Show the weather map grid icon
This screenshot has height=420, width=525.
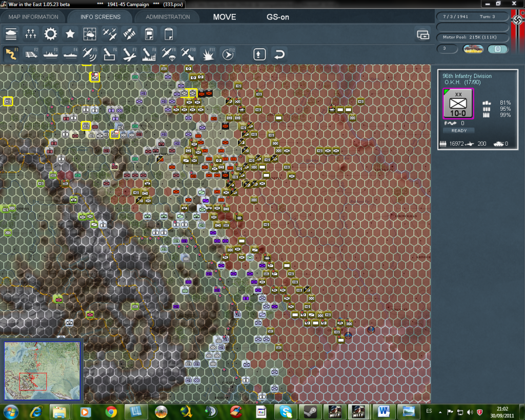89,34
